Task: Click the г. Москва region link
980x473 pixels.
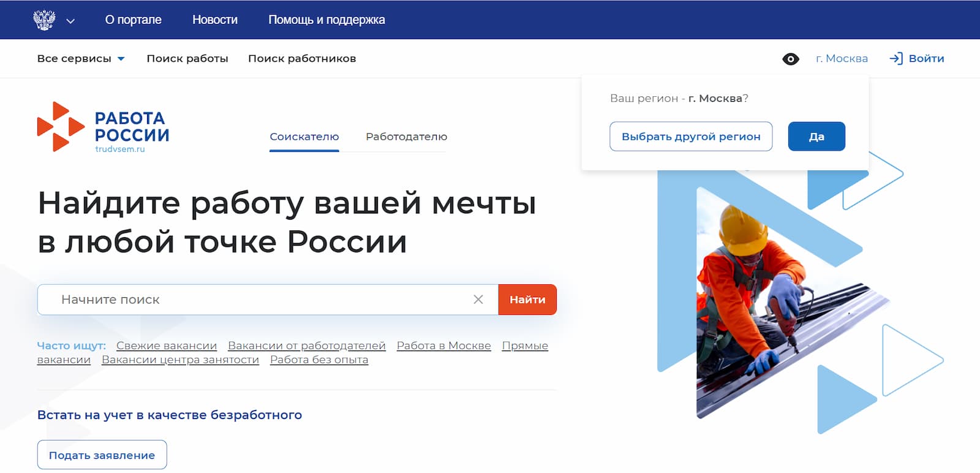Action: click(842, 59)
